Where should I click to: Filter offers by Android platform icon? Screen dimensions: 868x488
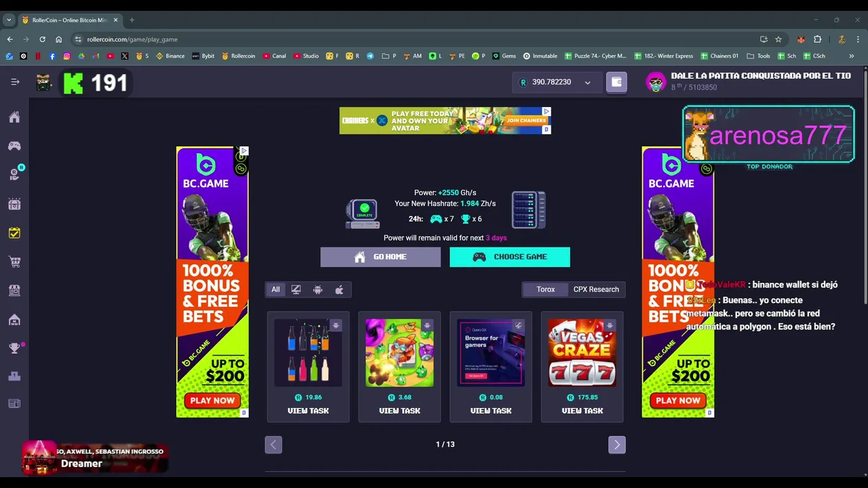pos(318,289)
